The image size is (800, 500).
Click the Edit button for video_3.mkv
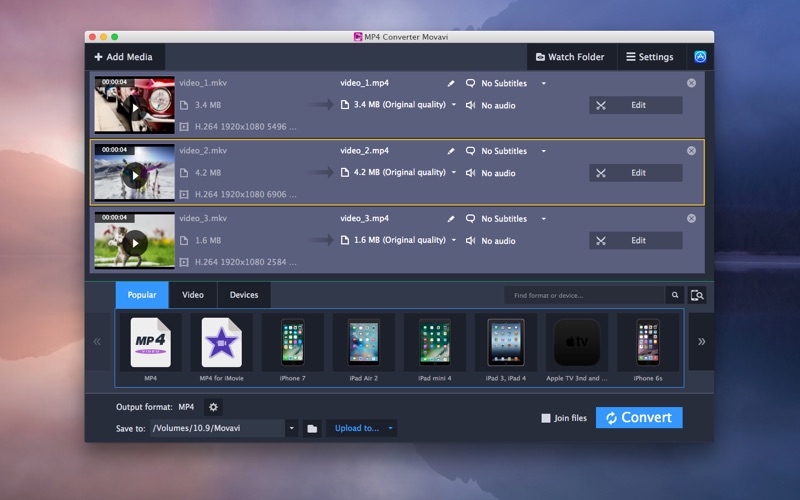coord(636,241)
